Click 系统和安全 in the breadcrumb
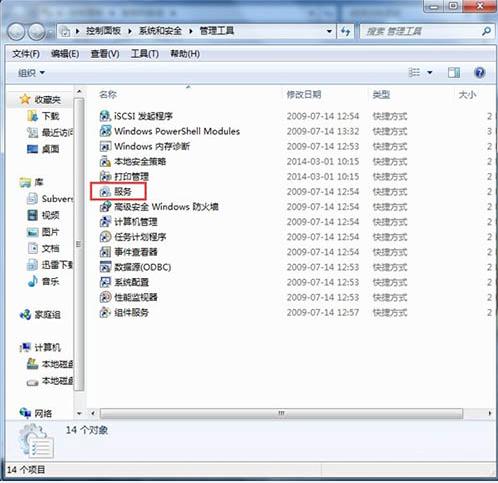Screen dimensions: 498x483 click(x=160, y=31)
